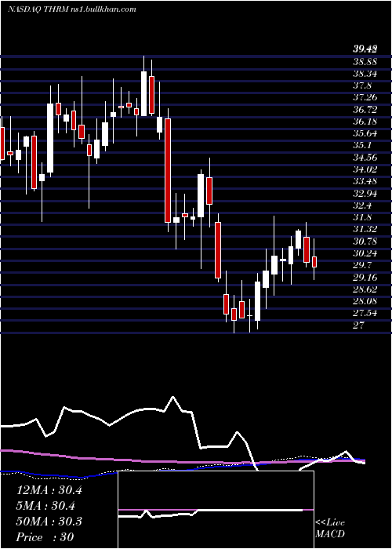Click the 5MA : 30.4 readout
The width and height of the screenshot is (392, 549).
pos(45,506)
